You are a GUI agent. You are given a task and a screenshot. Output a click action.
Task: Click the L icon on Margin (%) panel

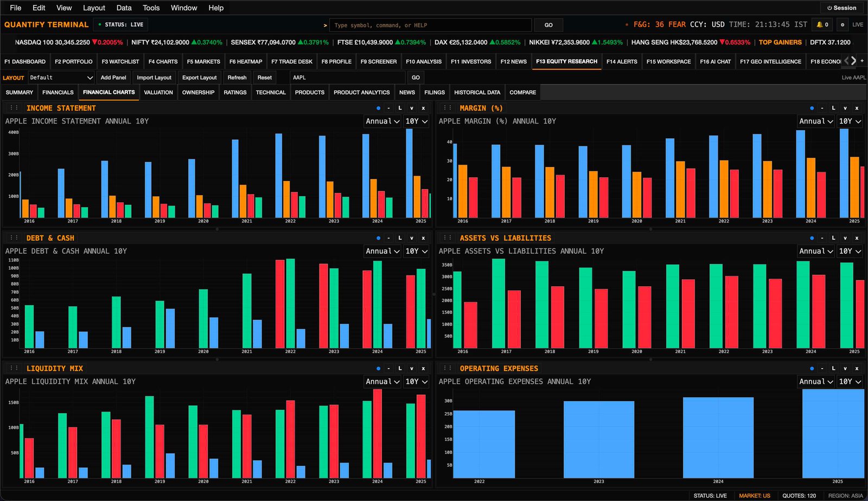tap(834, 108)
